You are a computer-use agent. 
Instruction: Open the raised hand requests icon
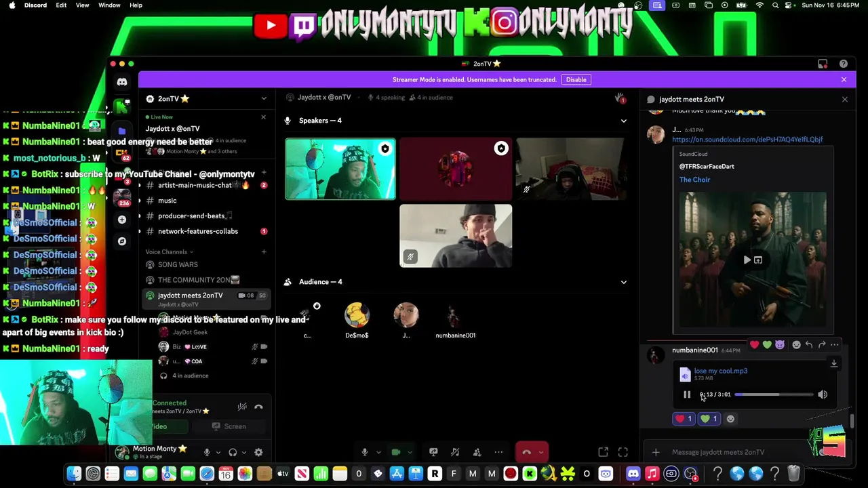620,99
